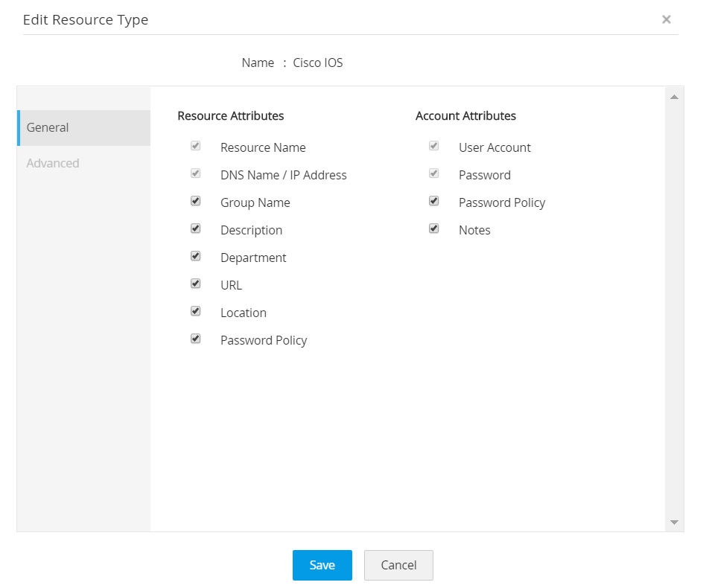Cancel editing the resource type
Screen dimensions: 703x588
pyautogui.click(x=398, y=565)
